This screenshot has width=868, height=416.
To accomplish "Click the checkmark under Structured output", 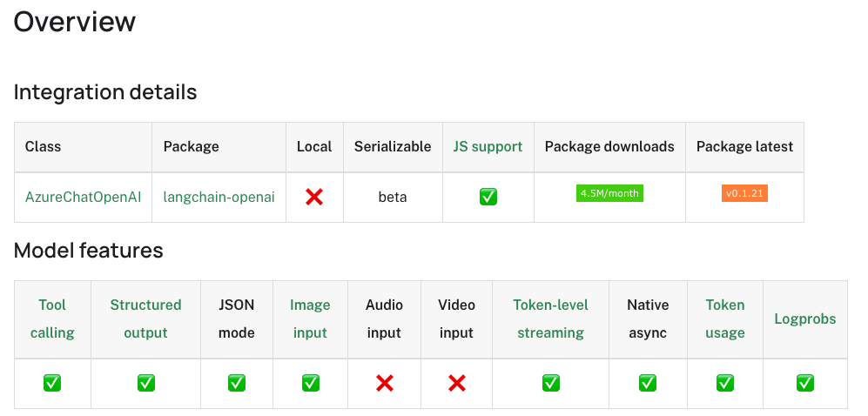I will pos(145,383).
